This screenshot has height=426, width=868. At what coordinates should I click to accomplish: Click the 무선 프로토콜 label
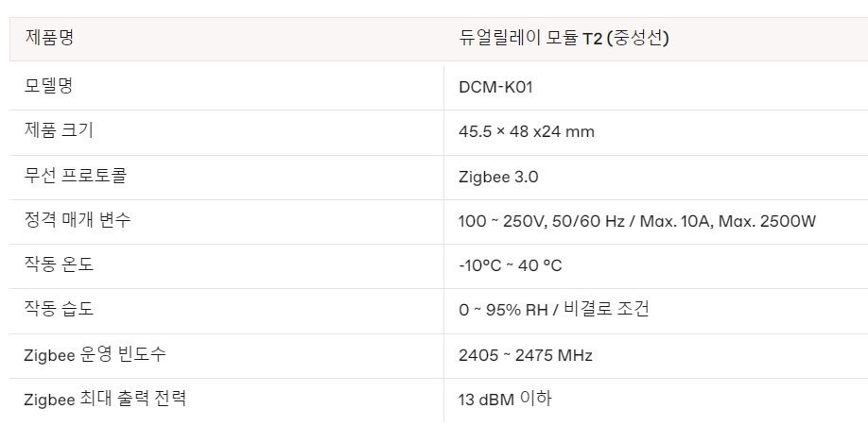pyautogui.click(x=75, y=176)
